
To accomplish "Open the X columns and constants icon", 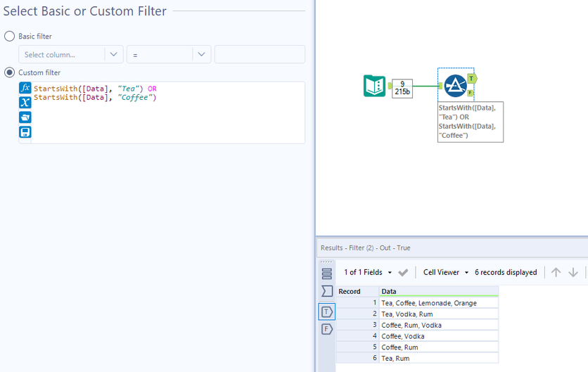I will 25,103.
